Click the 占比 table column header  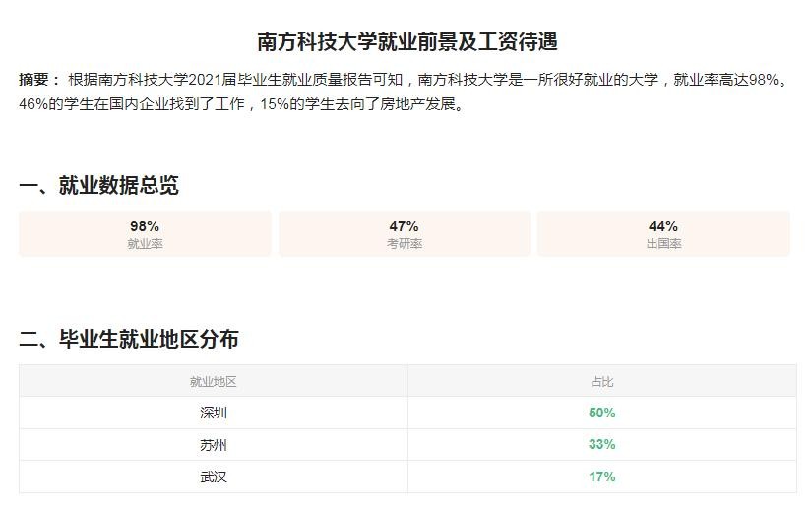pos(601,382)
